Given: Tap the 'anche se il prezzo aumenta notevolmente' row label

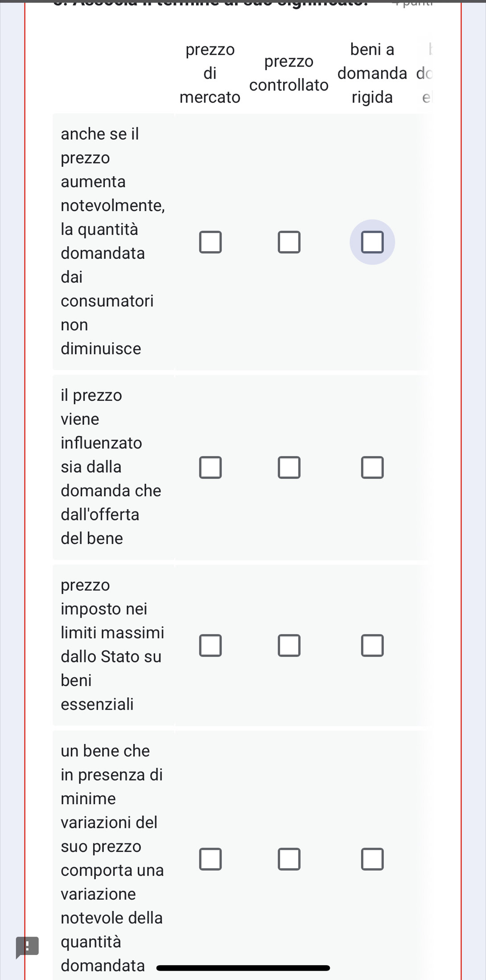Looking at the screenshot, I should pos(112,241).
